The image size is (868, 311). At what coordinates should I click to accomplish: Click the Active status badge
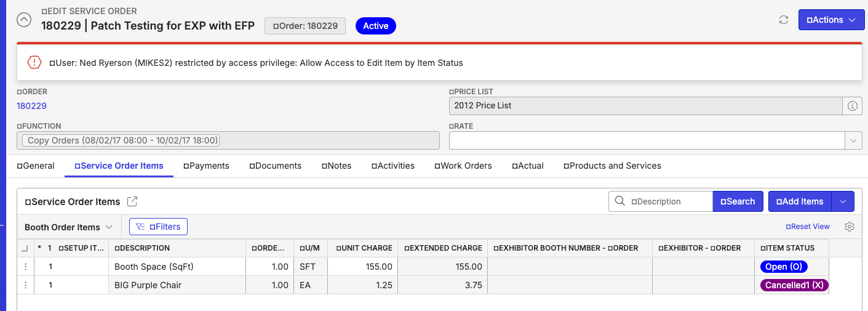375,26
